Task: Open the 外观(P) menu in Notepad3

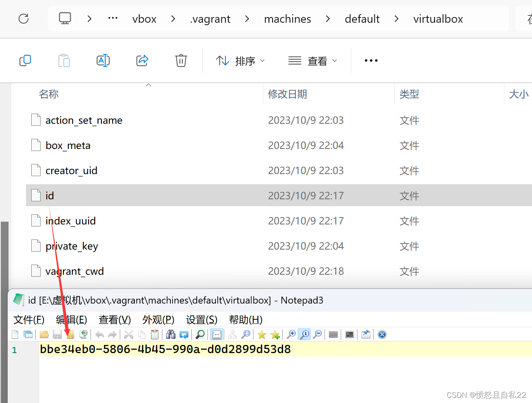Action: [x=158, y=320]
